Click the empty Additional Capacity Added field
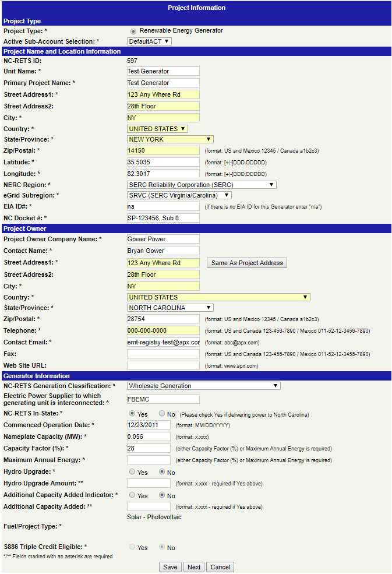The height and width of the screenshot is (574, 392). click(149, 506)
